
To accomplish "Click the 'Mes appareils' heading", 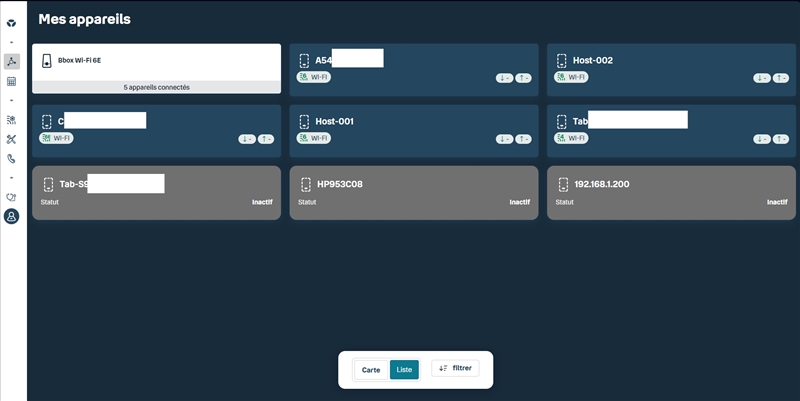I will 85,19.
